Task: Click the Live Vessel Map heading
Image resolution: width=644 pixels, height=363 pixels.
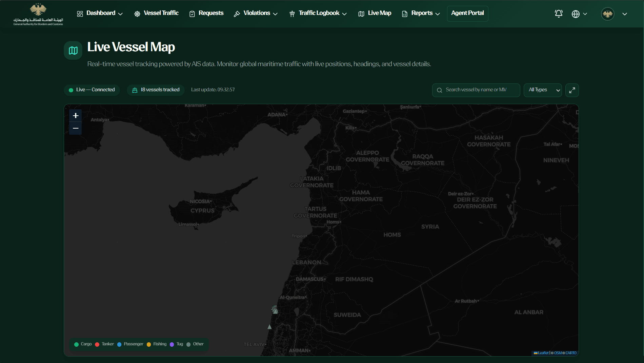Action: tap(131, 47)
